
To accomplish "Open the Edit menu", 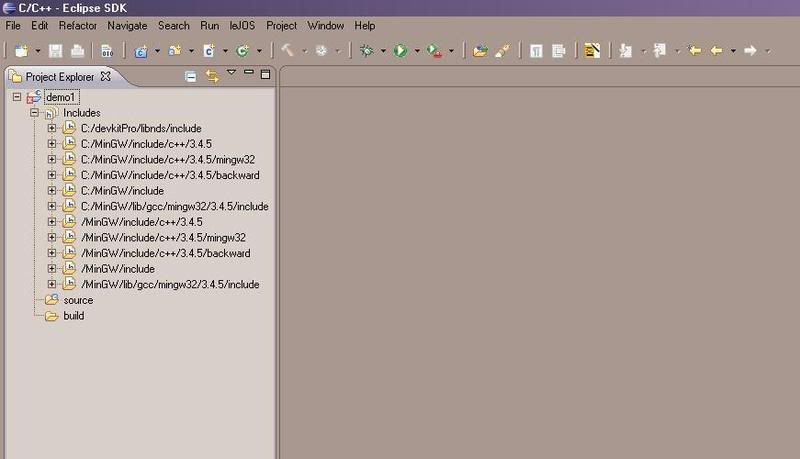I will [39, 26].
